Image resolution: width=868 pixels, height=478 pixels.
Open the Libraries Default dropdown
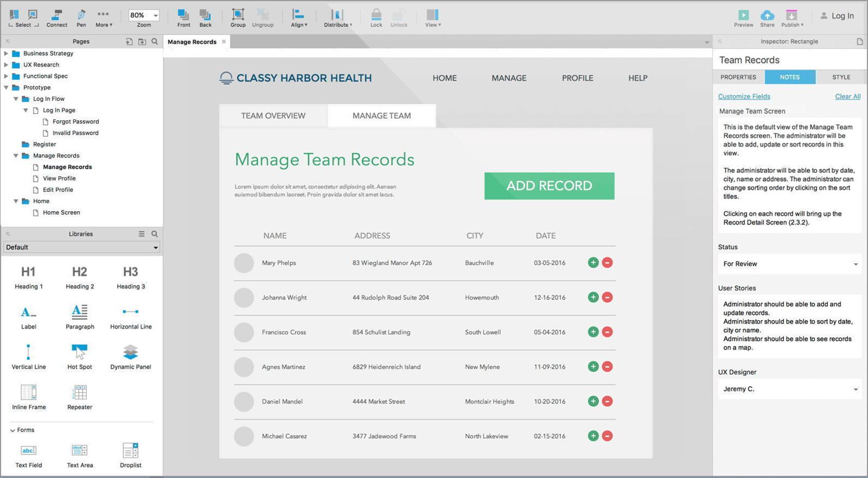coord(81,247)
